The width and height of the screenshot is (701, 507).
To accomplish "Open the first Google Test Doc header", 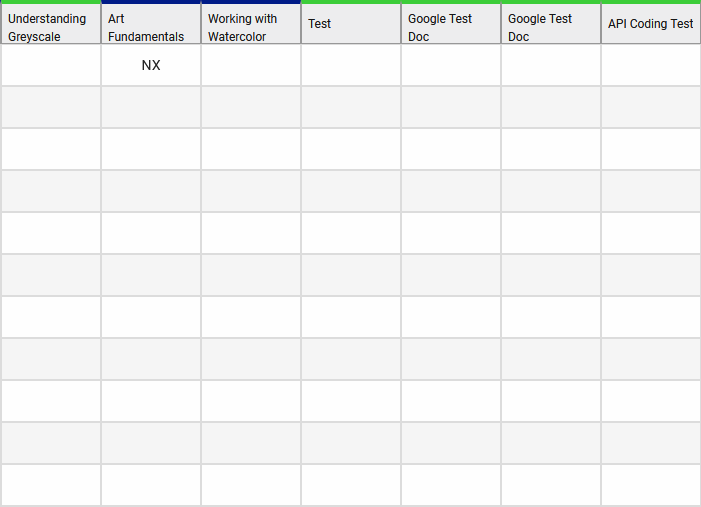I will [451, 24].
